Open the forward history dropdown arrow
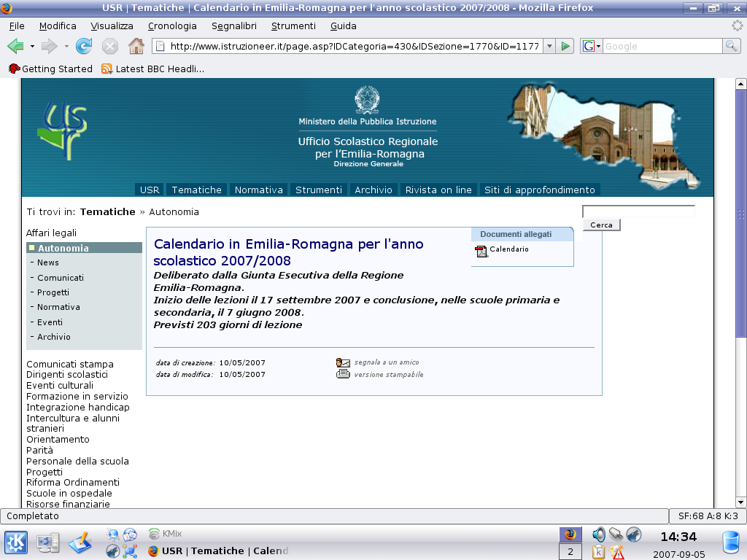Screen dimensions: 747x560 coord(66,46)
